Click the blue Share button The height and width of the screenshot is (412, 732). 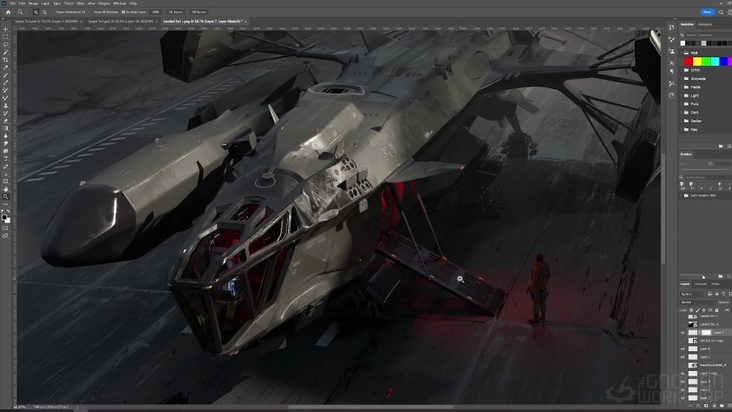click(707, 12)
